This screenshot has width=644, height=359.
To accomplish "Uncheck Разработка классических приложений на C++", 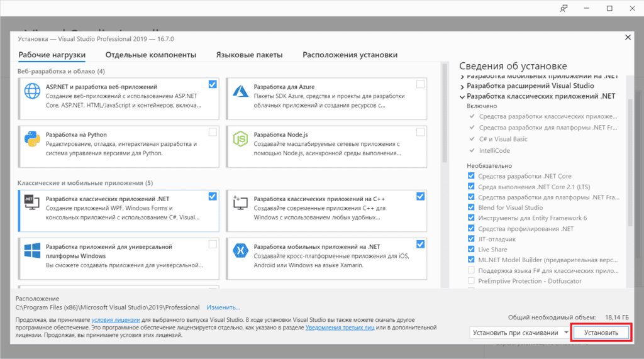I will coord(420,196).
